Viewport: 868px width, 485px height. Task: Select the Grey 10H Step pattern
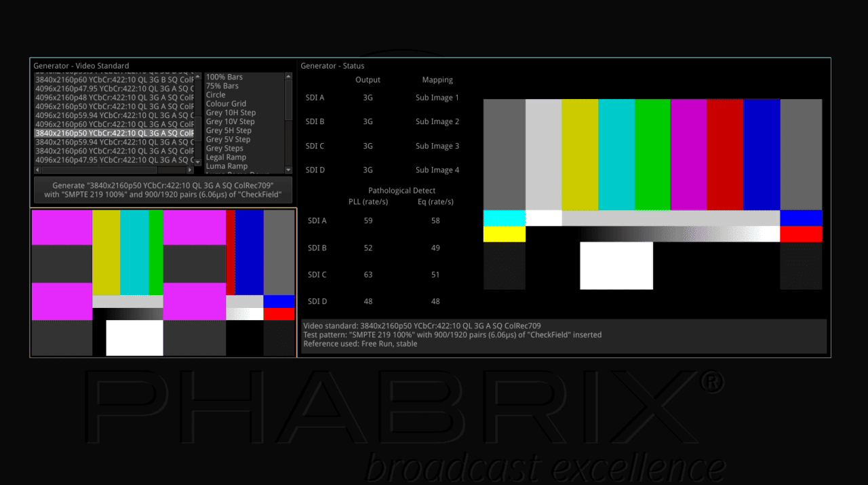point(231,113)
